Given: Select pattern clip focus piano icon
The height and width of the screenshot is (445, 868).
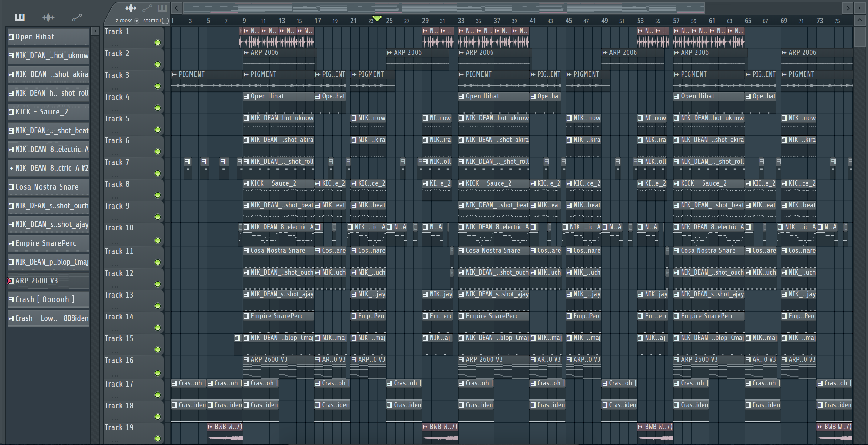Looking at the screenshot, I should (x=162, y=8).
